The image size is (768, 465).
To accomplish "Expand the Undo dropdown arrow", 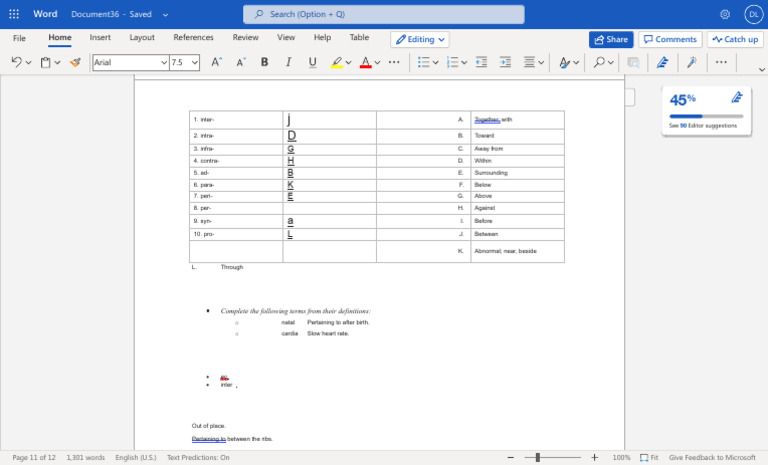I will (x=28, y=62).
